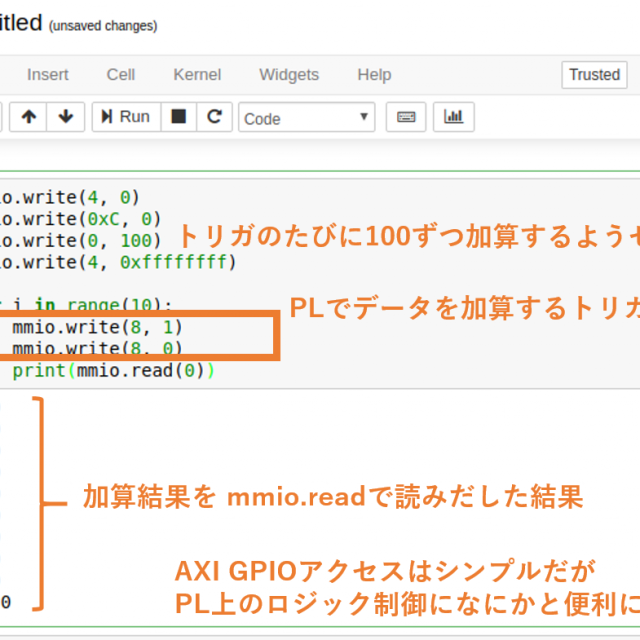Open the Insert menu
640x640 pixels.
click(48, 75)
